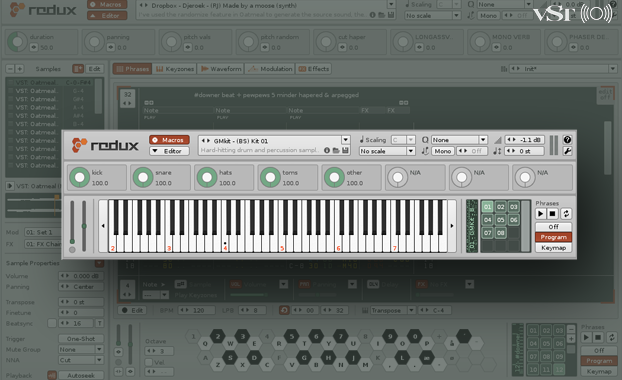Click the snare macro knob

pyautogui.click(x=143, y=177)
